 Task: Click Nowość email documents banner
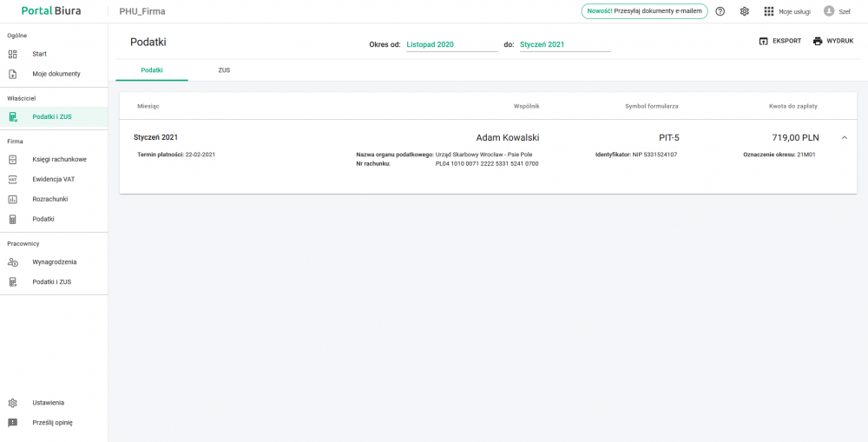click(x=644, y=11)
